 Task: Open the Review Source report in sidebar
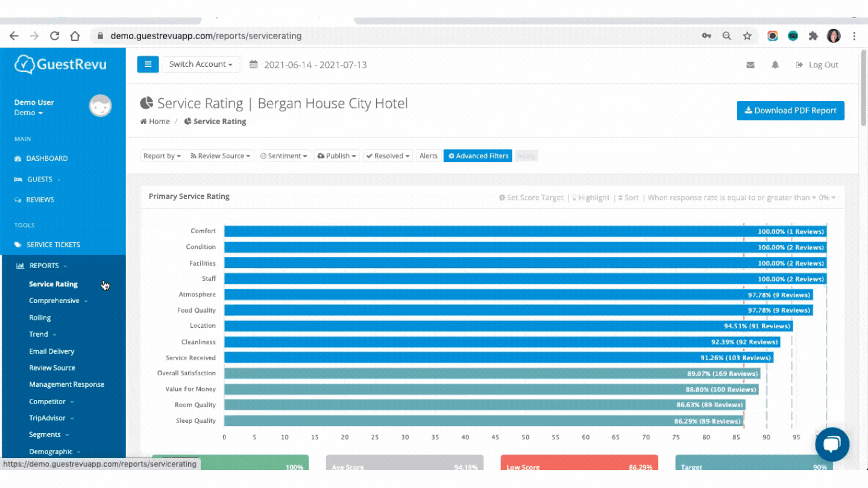point(52,368)
